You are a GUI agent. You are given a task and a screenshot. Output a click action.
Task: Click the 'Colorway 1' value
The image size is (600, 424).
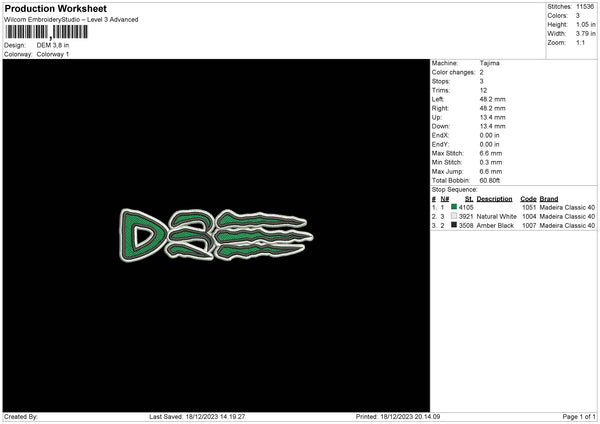53,54
